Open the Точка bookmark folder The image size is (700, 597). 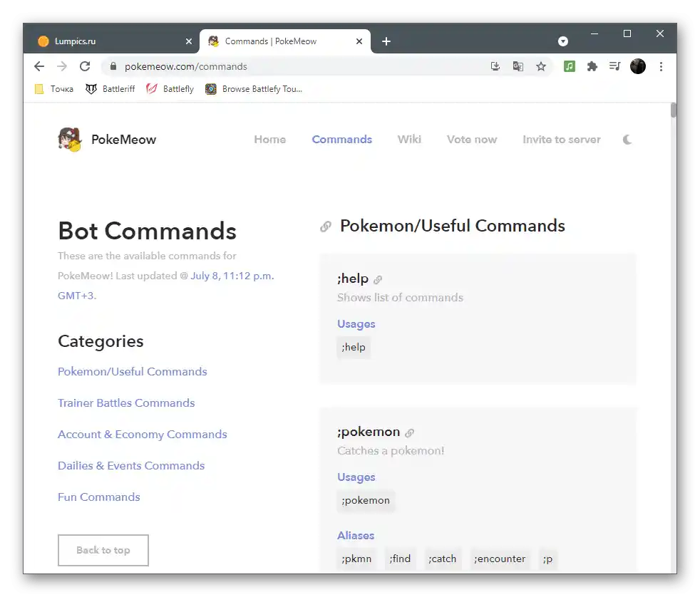click(x=54, y=89)
